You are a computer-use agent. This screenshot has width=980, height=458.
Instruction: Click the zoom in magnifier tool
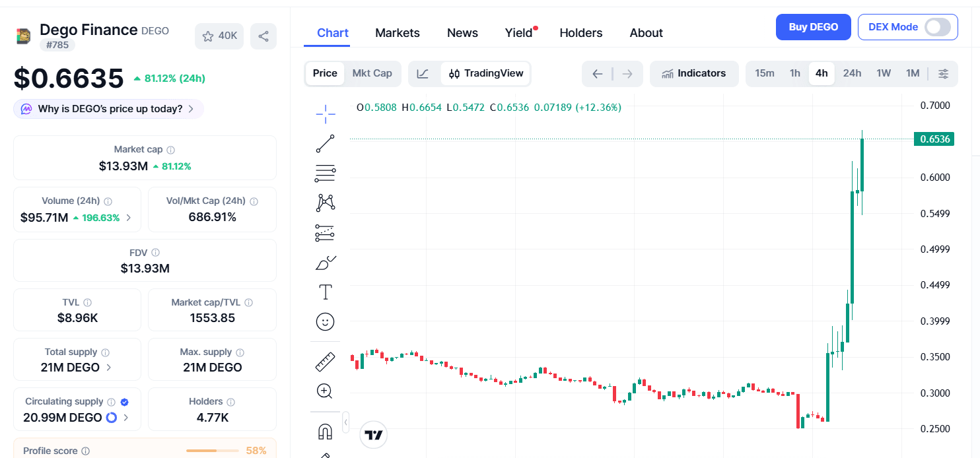[324, 391]
